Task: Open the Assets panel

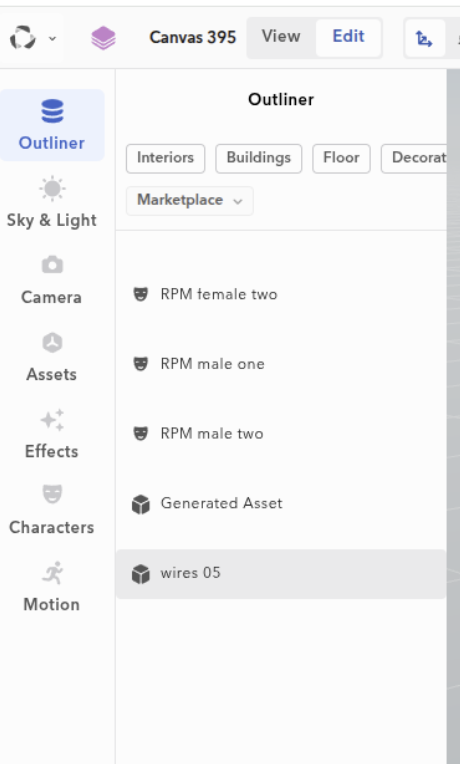Action: (52, 356)
